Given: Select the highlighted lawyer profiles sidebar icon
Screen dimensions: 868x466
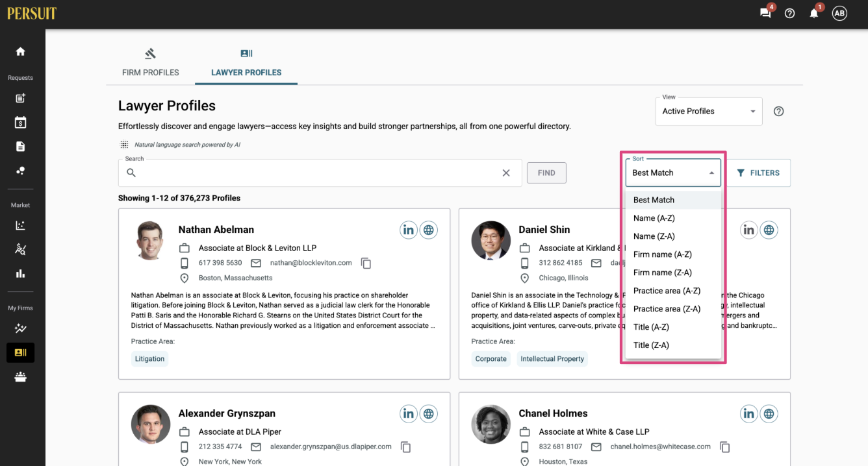Looking at the screenshot, I should point(20,352).
